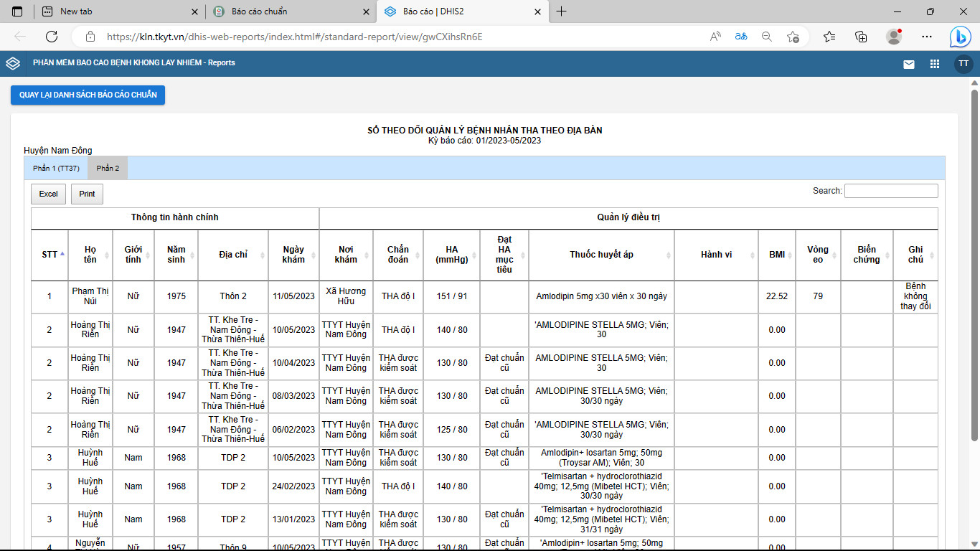980x551 pixels.
Task: Sort table by Ngày khám column
Action: coord(293,255)
